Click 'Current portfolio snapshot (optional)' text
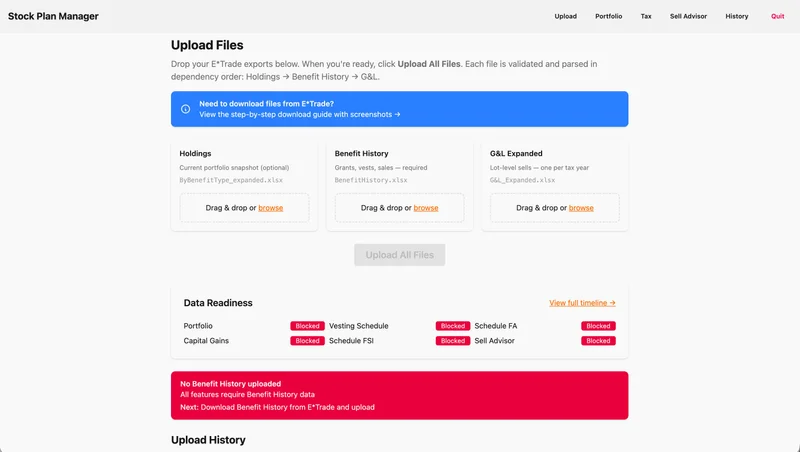Image resolution: width=800 pixels, height=452 pixels. pyautogui.click(x=234, y=167)
